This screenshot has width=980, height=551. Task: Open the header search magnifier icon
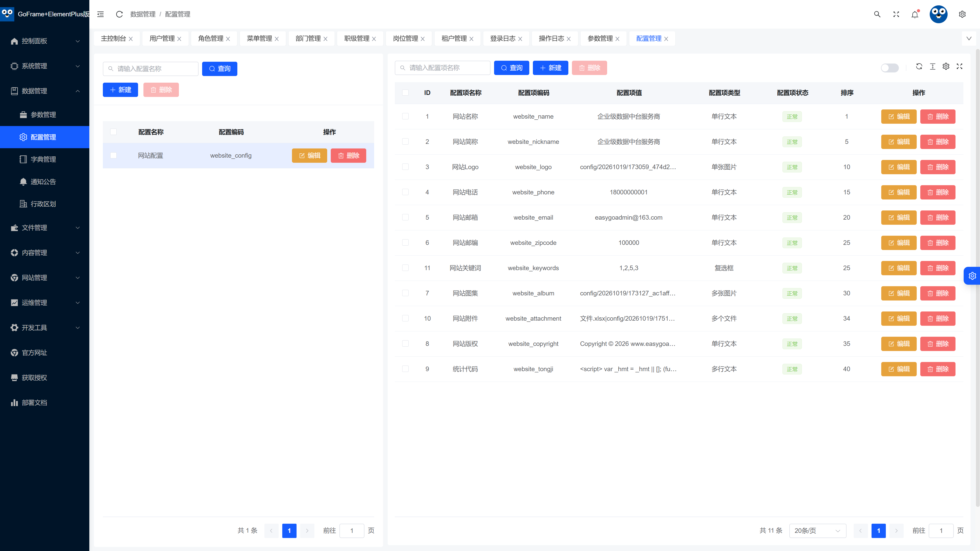point(877,14)
